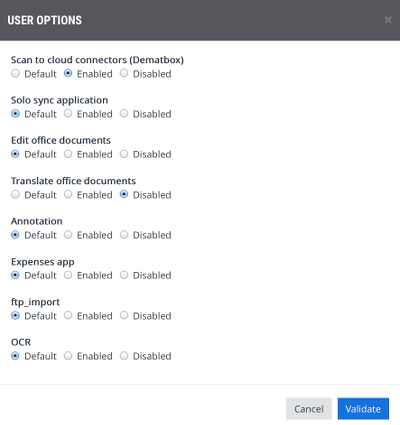Select Enabled for OCR
400x425 pixels.
pyautogui.click(x=68, y=356)
